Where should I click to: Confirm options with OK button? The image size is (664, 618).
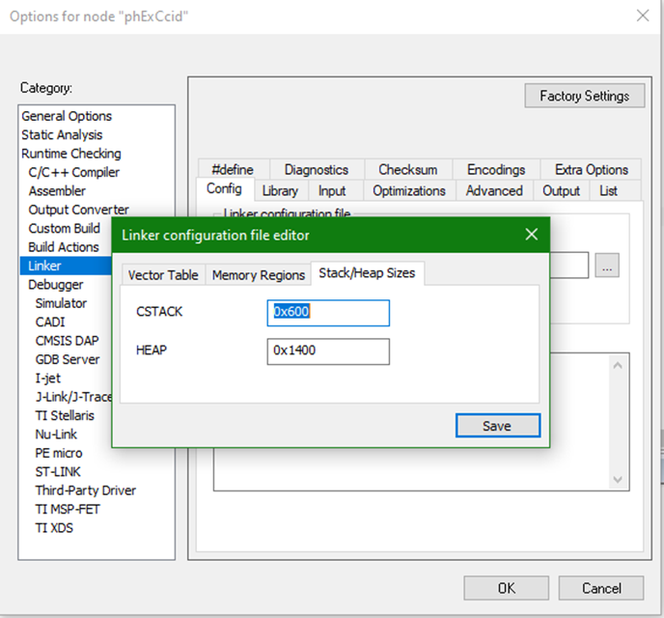click(506, 588)
